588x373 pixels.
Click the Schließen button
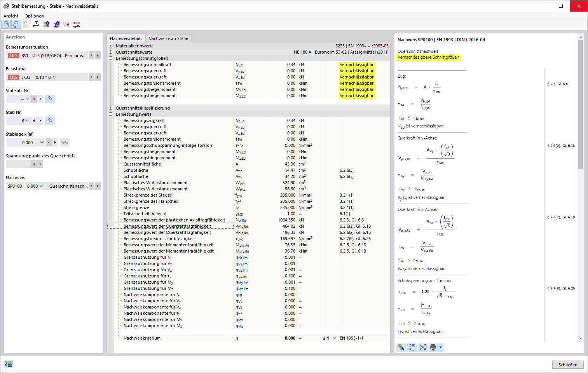568,364
